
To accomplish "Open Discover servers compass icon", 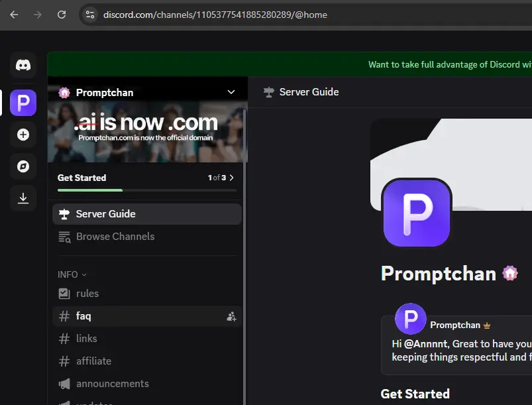I will [x=23, y=166].
